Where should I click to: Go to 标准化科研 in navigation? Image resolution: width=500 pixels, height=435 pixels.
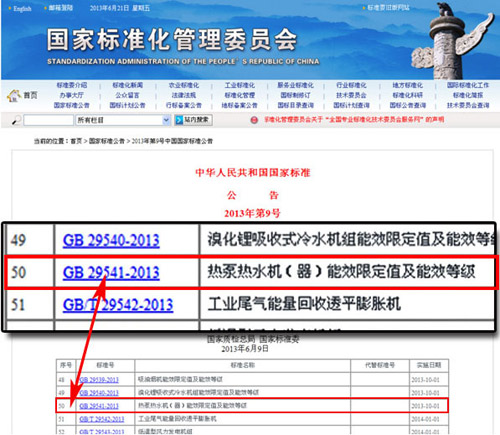pos(407,95)
